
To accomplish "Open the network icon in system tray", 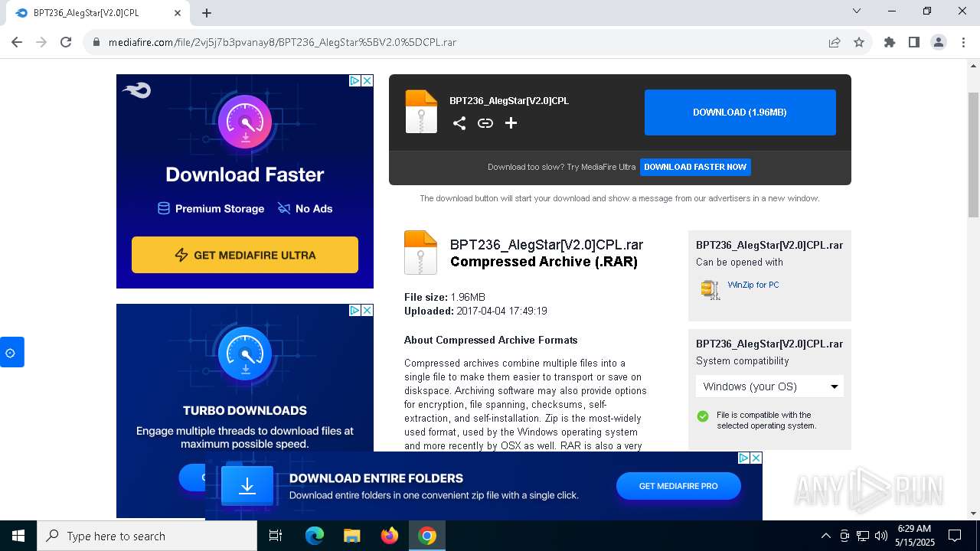I will 863,536.
